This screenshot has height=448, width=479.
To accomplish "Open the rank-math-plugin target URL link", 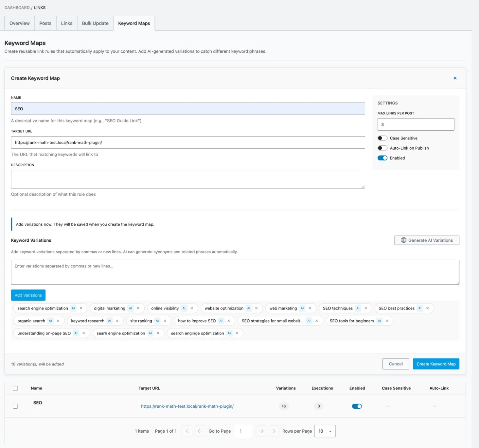I will pos(187,406).
